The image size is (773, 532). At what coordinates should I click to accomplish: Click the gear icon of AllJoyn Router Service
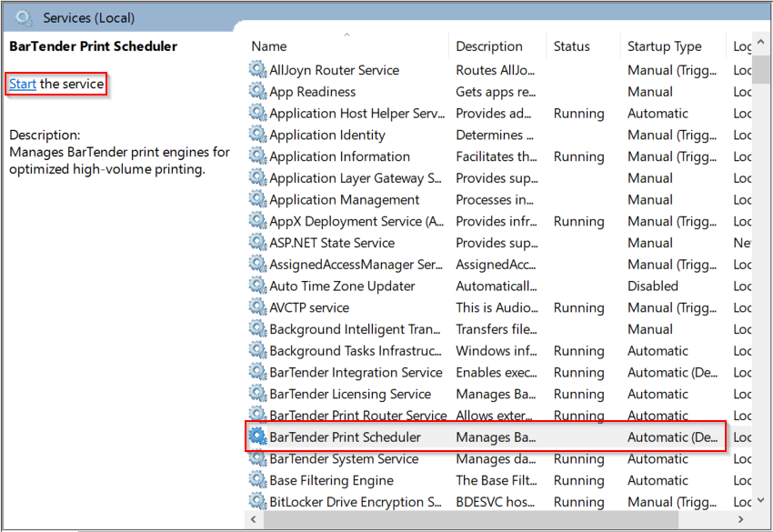pyautogui.click(x=258, y=69)
